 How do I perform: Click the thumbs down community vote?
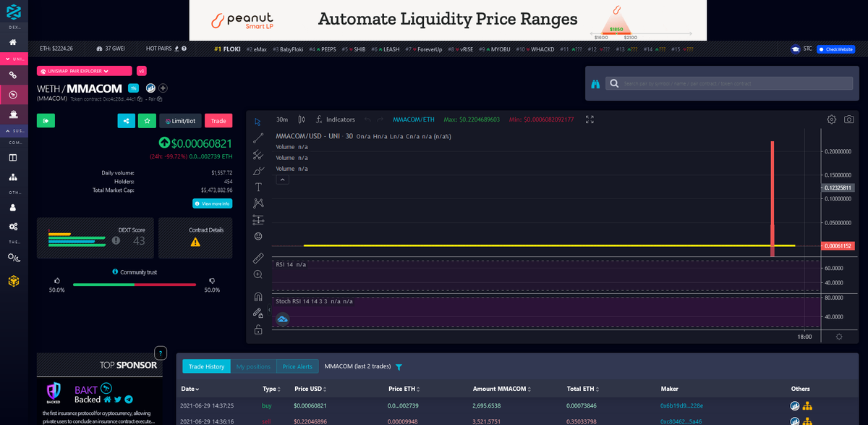[x=211, y=279]
